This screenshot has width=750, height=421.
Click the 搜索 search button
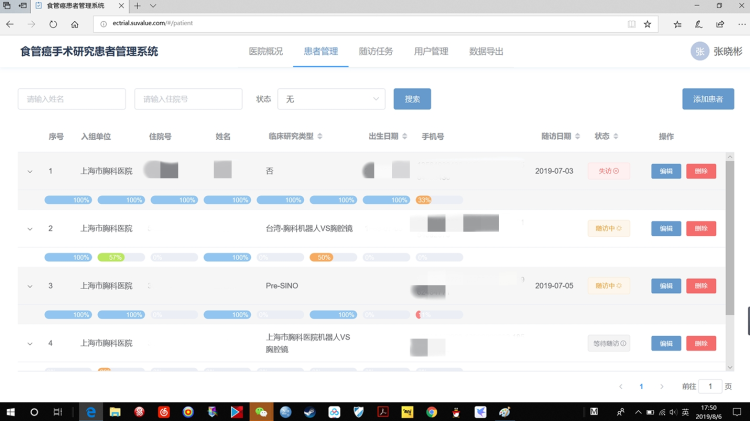point(412,99)
